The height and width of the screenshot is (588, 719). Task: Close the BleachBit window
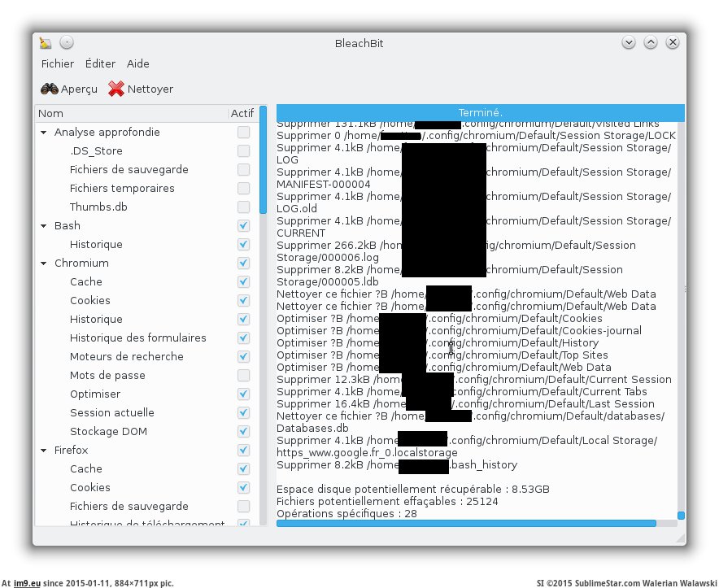point(673,42)
